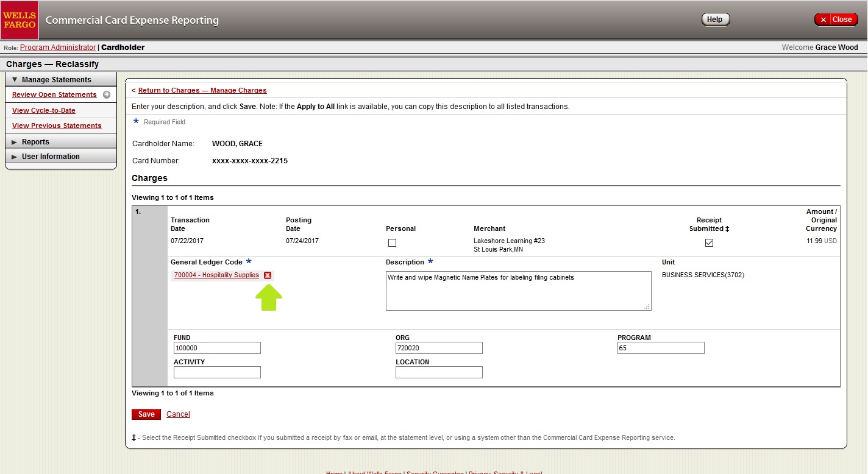Click merchant Lakeshore Learning #23
Screen dimensions: 868x474
pos(509,241)
